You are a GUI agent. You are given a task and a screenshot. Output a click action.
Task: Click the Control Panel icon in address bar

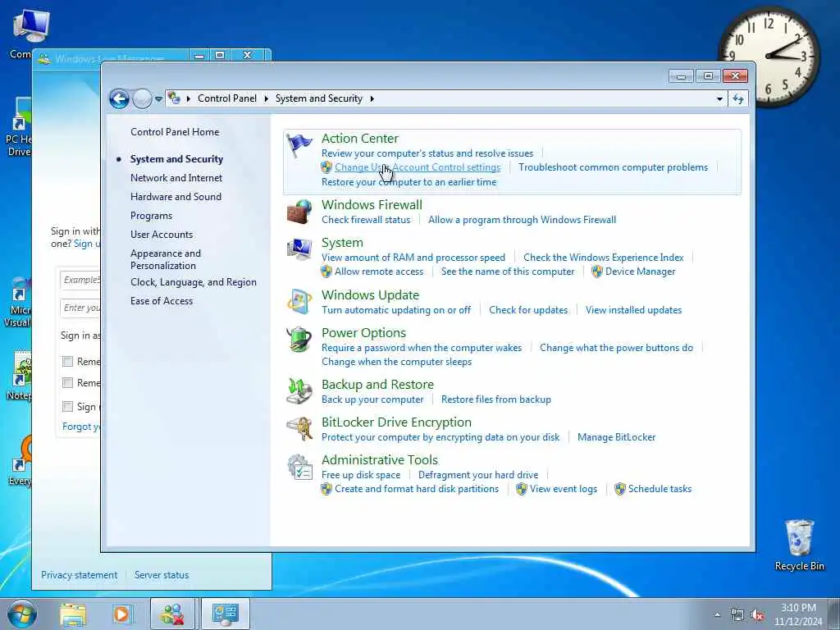pos(174,98)
